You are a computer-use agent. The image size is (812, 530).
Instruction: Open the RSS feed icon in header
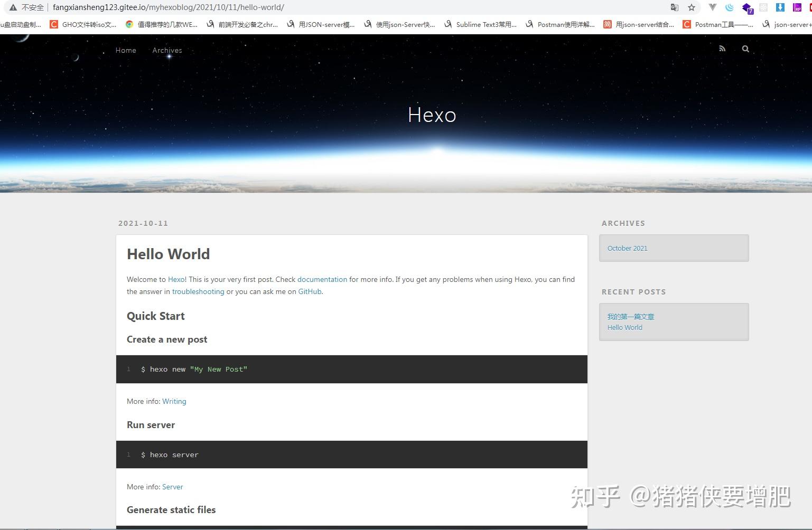coord(722,48)
